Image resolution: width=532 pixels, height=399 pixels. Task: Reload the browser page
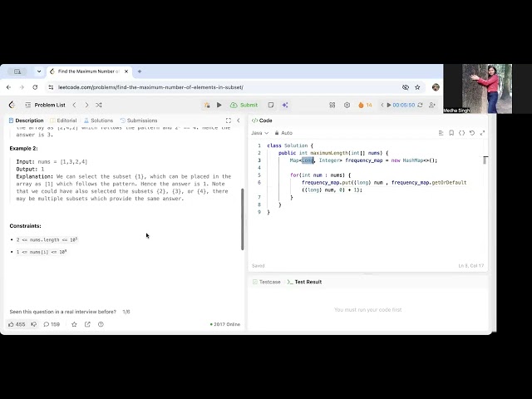pyautogui.click(x=35, y=87)
